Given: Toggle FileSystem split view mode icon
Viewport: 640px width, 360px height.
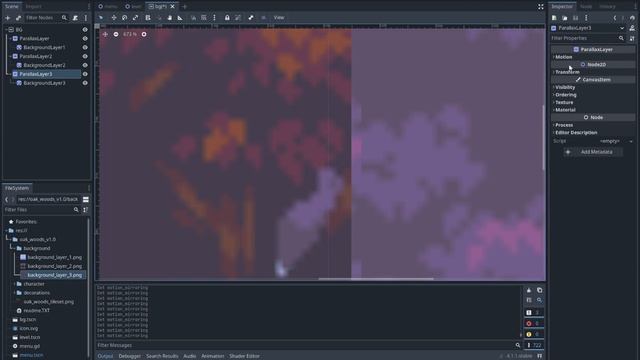Looking at the screenshot, I should click(86, 200).
